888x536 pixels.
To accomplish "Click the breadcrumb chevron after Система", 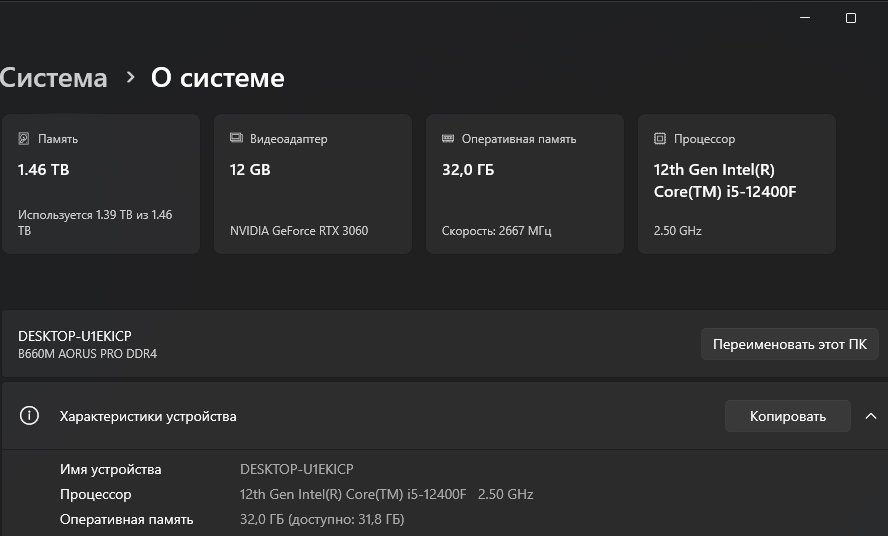I will point(130,77).
